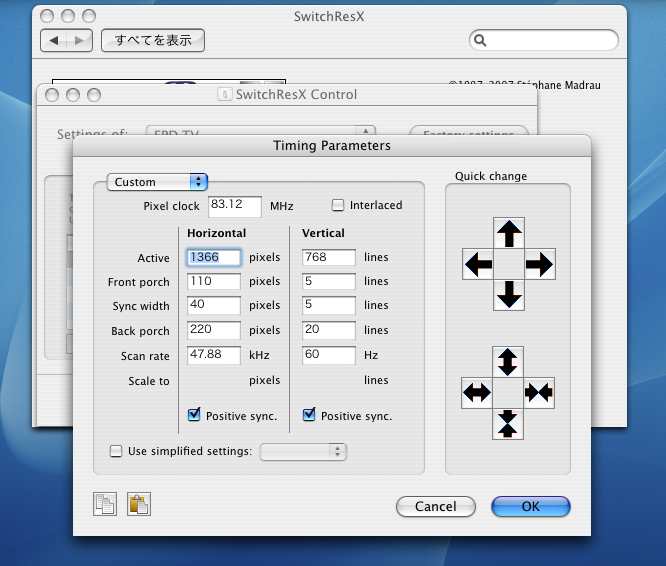Click the OK button

tap(531, 507)
